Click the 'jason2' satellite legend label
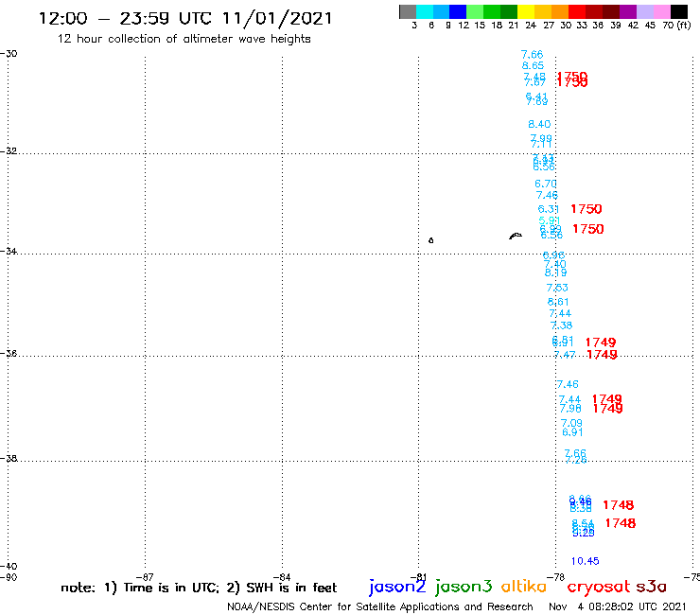The width and height of the screenshot is (700, 615). 397,587
